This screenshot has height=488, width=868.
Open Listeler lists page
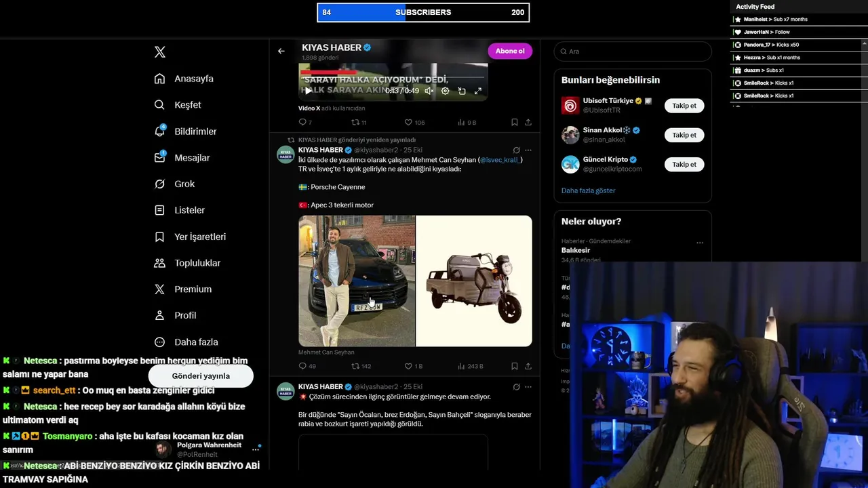pyautogui.click(x=179, y=210)
